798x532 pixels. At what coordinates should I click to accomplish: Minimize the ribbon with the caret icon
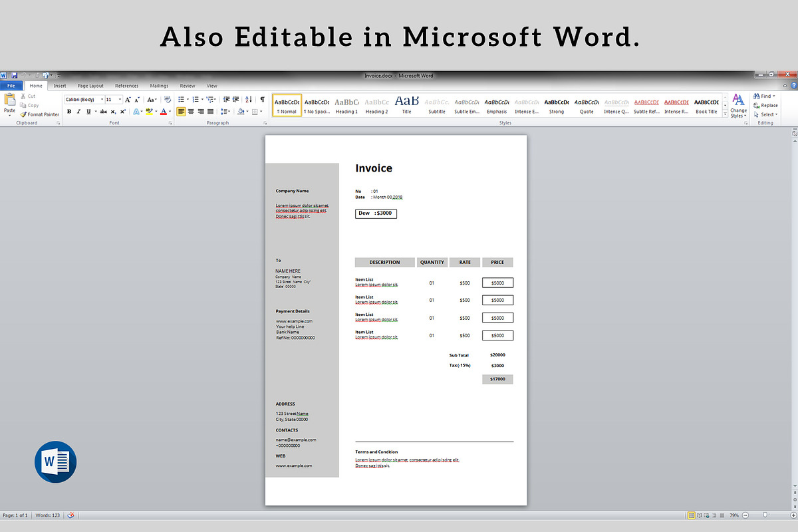[785, 86]
